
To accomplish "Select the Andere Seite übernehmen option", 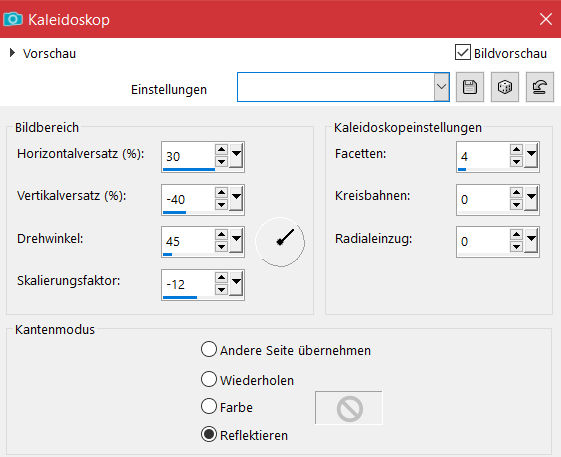I will click(209, 350).
